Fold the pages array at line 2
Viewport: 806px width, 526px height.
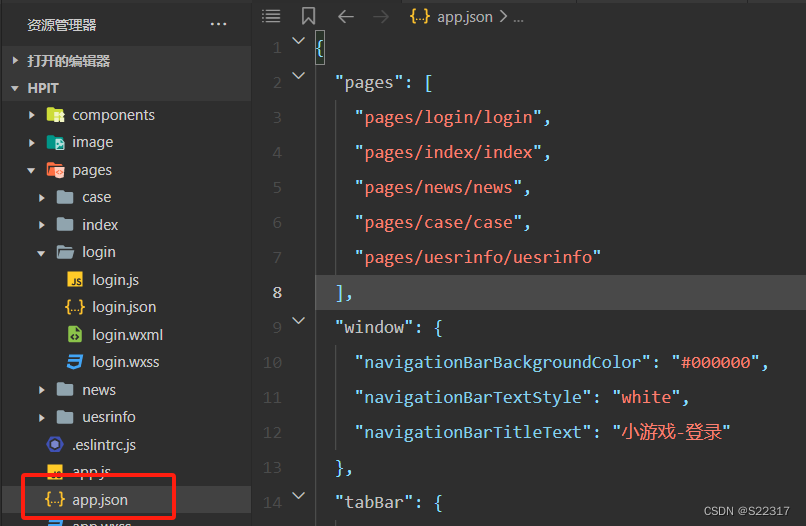point(299,76)
